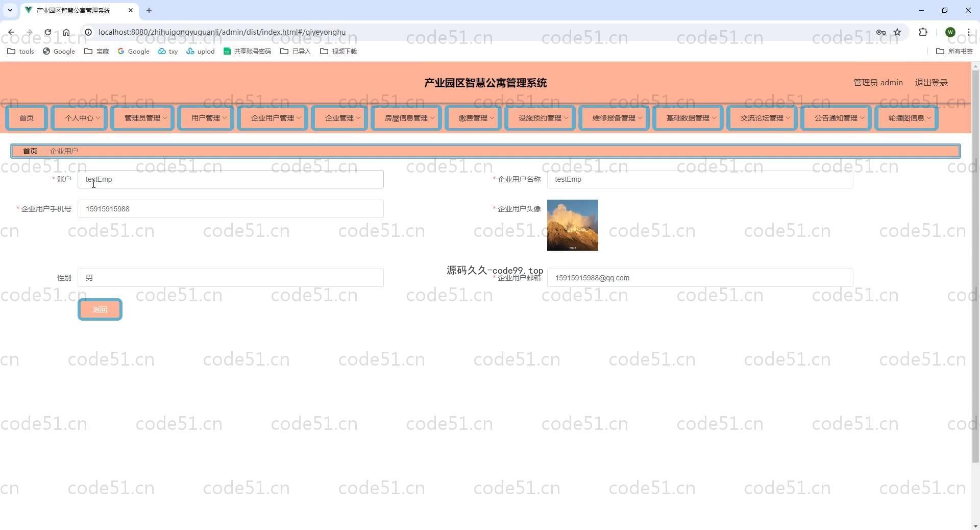Screen dimensions: 980x530
Task: Expand the 房屋信息管理 menu
Action: 406,118
